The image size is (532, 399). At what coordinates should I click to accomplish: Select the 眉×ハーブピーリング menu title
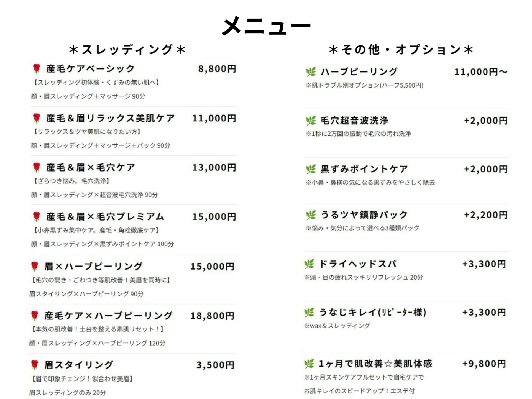point(93,266)
